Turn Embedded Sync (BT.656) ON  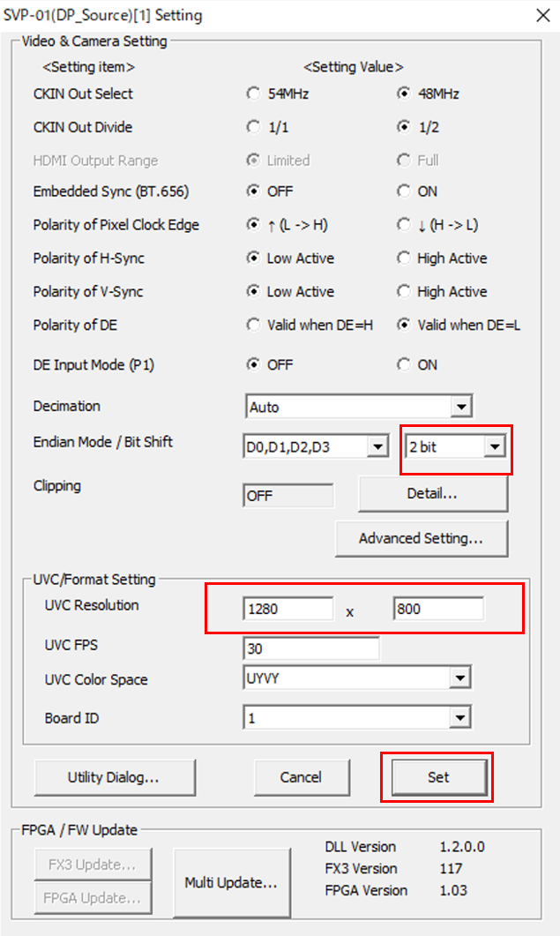click(x=404, y=191)
